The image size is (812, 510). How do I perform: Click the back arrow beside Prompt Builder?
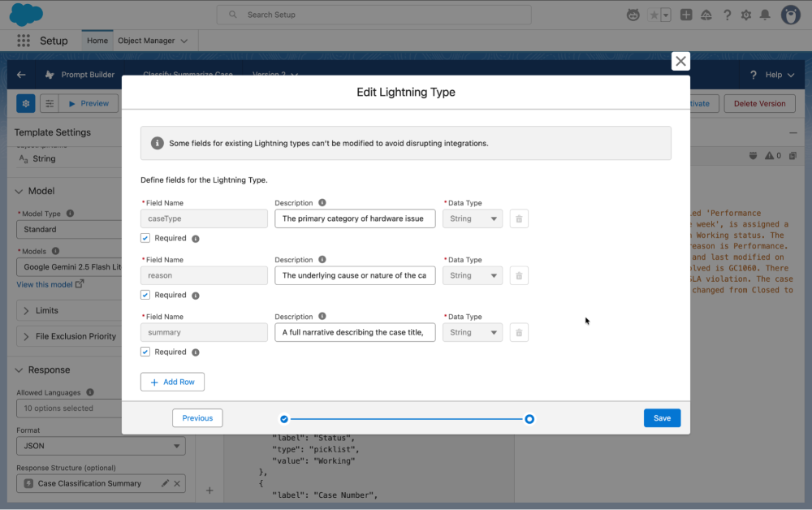point(21,74)
